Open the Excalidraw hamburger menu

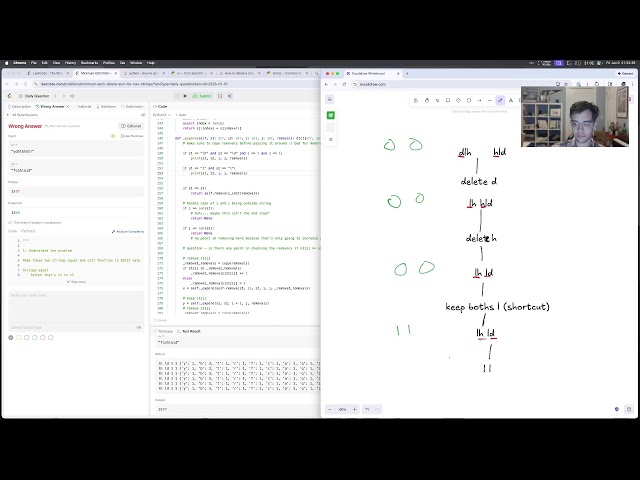331,99
